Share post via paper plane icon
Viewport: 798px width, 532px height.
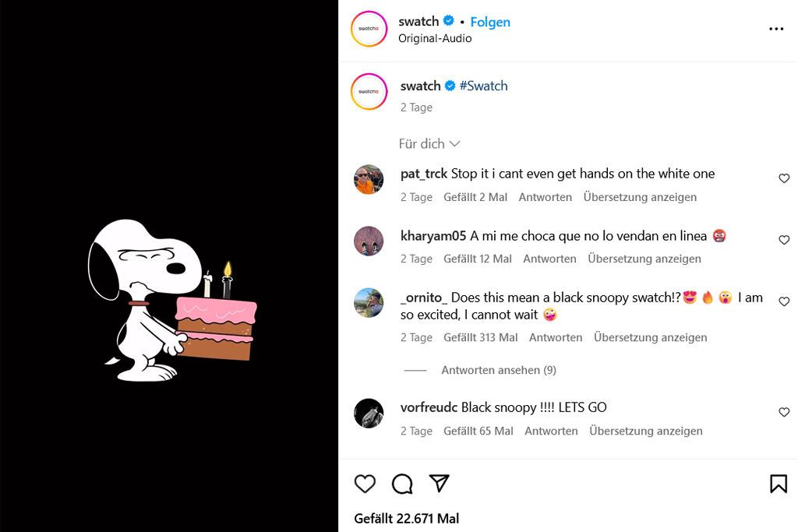click(440, 484)
